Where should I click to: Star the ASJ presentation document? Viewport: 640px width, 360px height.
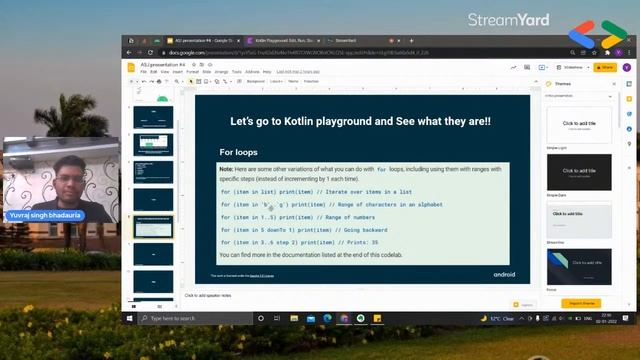coord(194,64)
